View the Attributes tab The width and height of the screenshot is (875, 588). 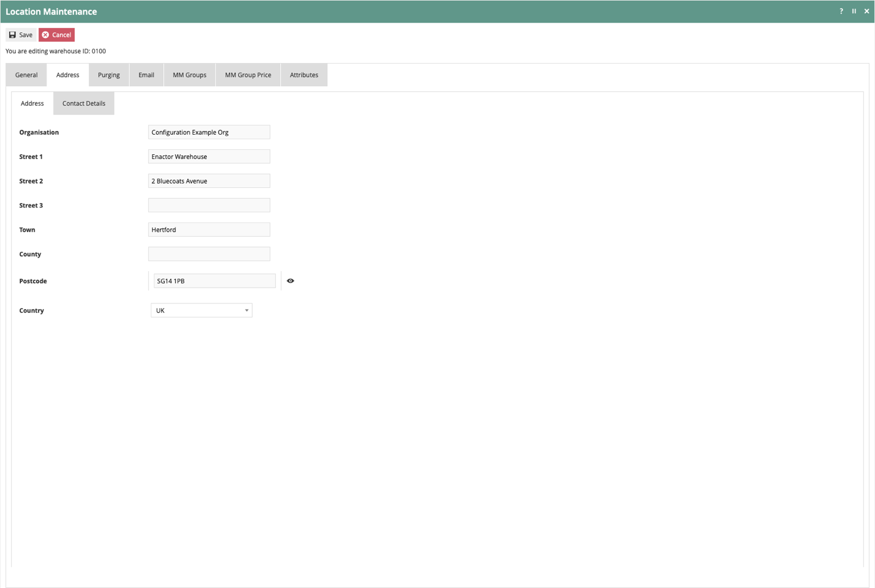(304, 75)
